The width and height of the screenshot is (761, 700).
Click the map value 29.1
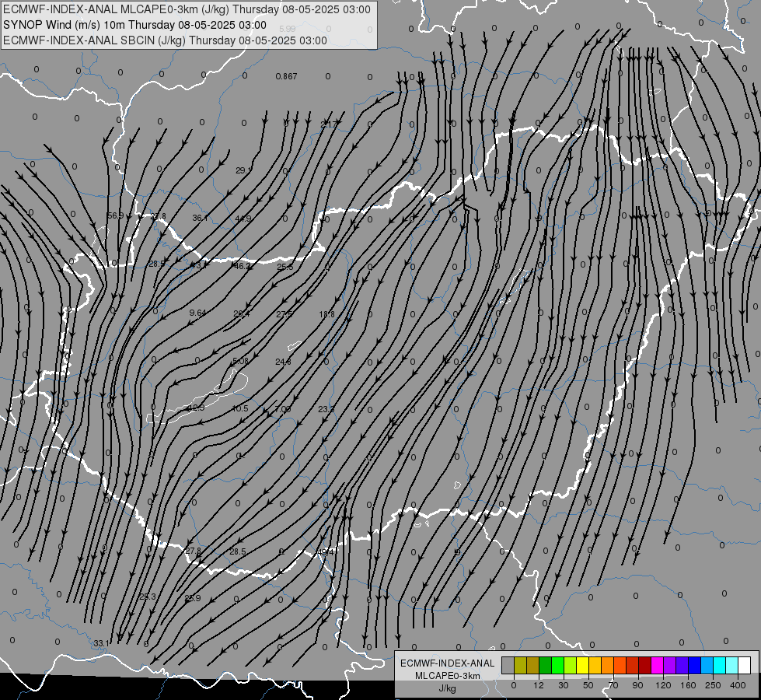tap(243, 170)
